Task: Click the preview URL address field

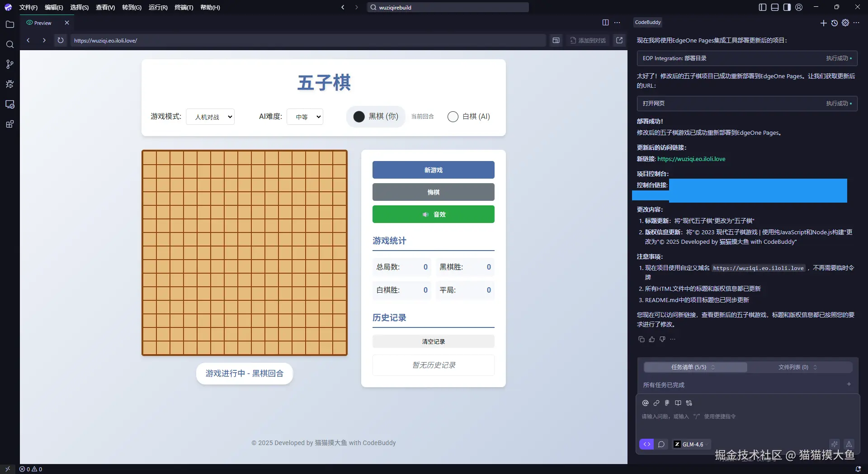Action: (x=308, y=40)
